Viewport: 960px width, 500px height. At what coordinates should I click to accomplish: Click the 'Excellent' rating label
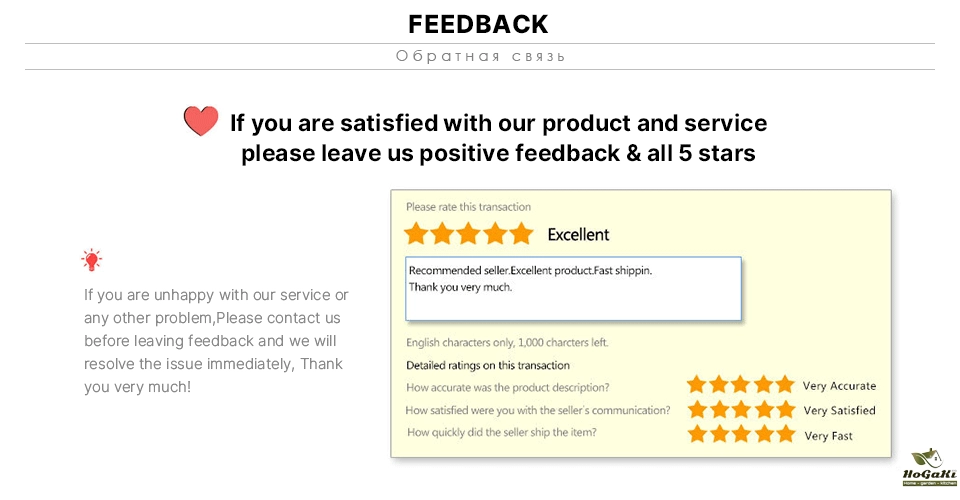(x=578, y=235)
